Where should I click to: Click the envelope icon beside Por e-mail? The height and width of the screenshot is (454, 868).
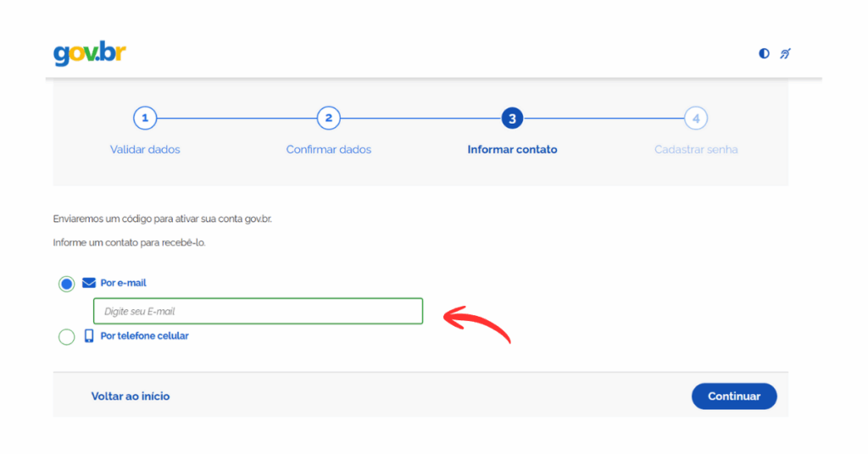89,283
